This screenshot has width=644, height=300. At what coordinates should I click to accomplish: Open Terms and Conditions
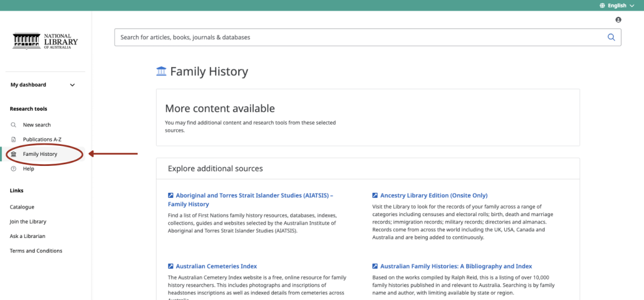pos(36,251)
